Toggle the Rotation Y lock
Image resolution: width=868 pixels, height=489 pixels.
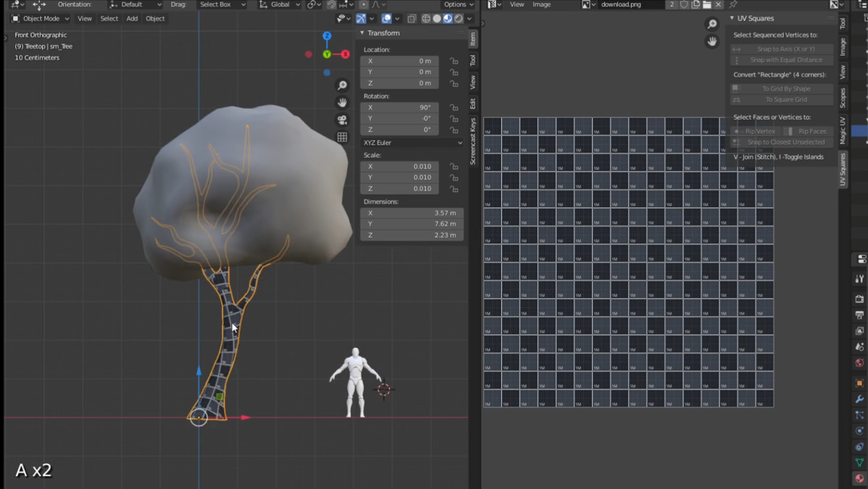[x=454, y=119]
